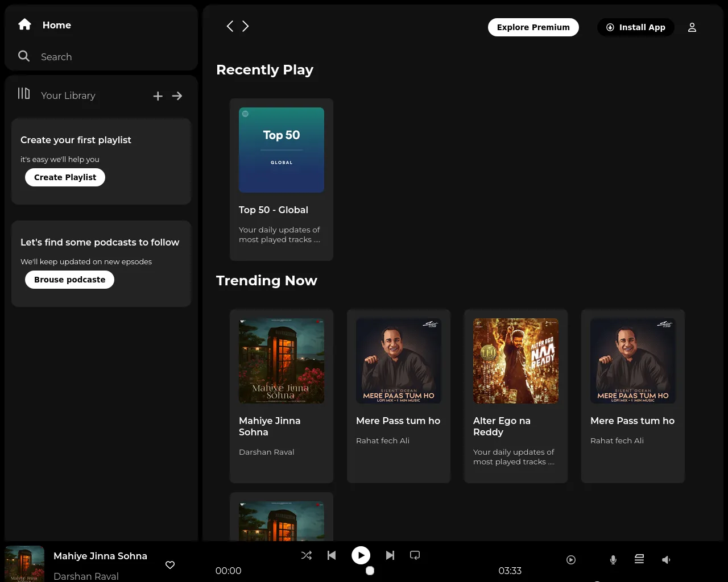Click the 00:00 elapsed time

click(x=228, y=571)
